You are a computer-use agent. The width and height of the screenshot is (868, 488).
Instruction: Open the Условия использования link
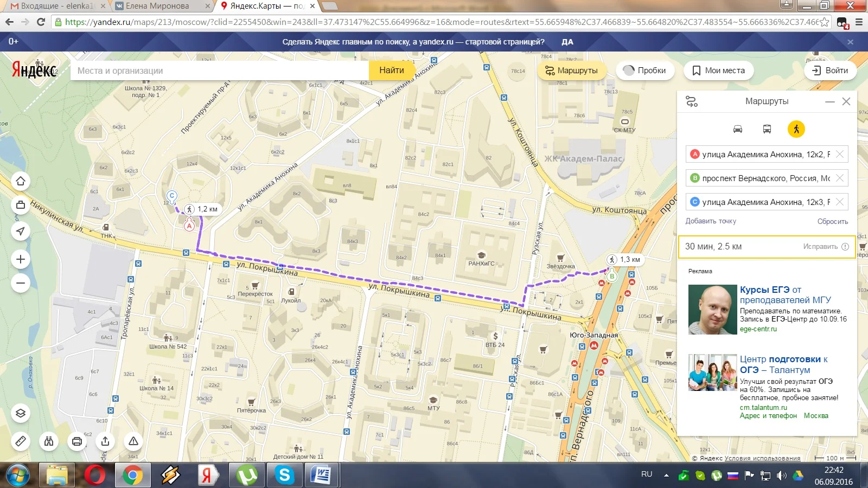[x=762, y=458]
